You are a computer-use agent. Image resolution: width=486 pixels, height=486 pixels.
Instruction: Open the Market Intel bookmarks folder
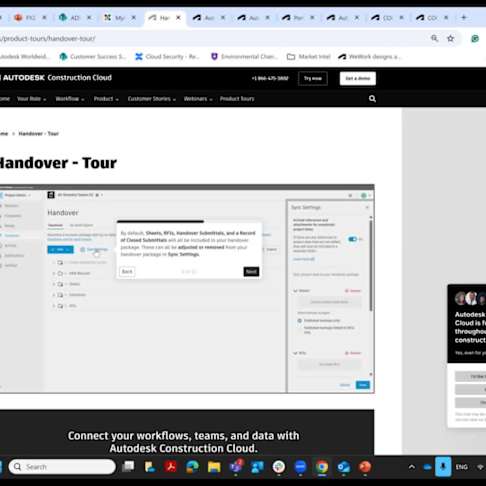tap(309, 57)
